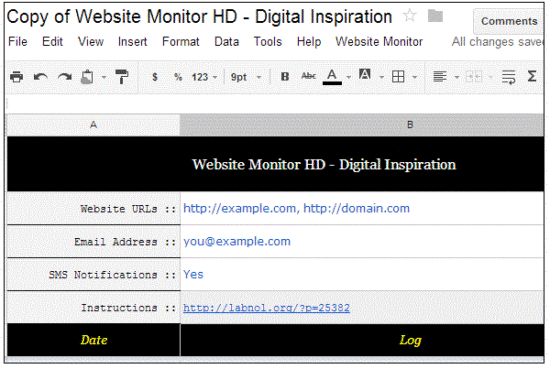Select column A header

[93, 125]
